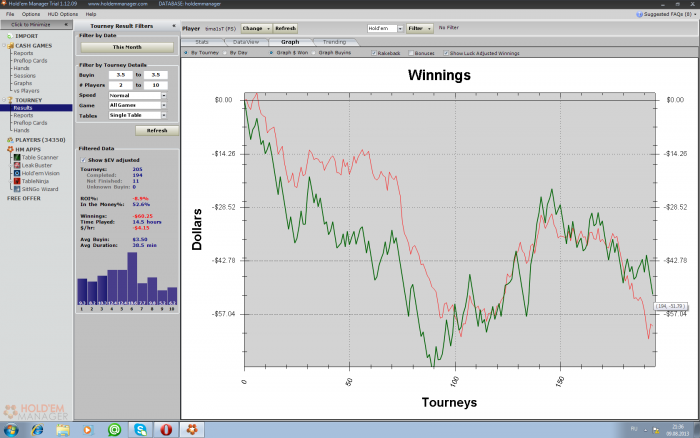Click the RU language indicator in tray
The width and height of the screenshot is (700, 438).
click(x=634, y=429)
